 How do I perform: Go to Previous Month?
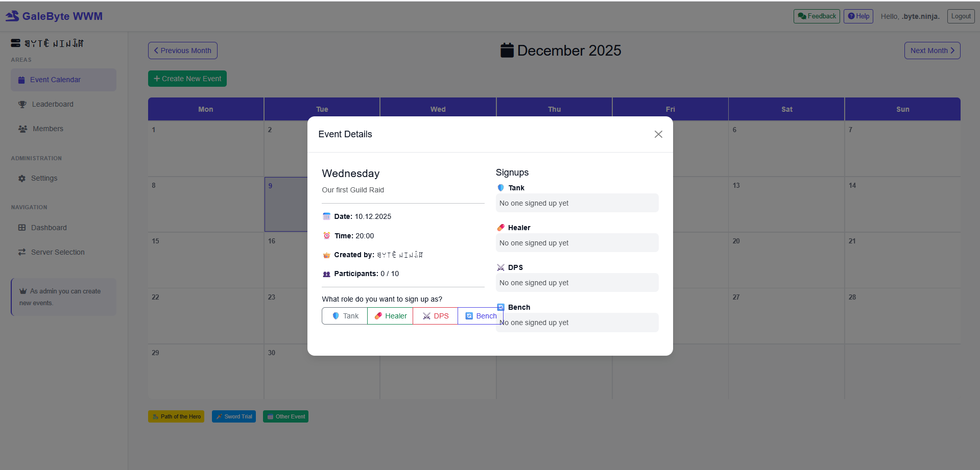(x=183, y=51)
